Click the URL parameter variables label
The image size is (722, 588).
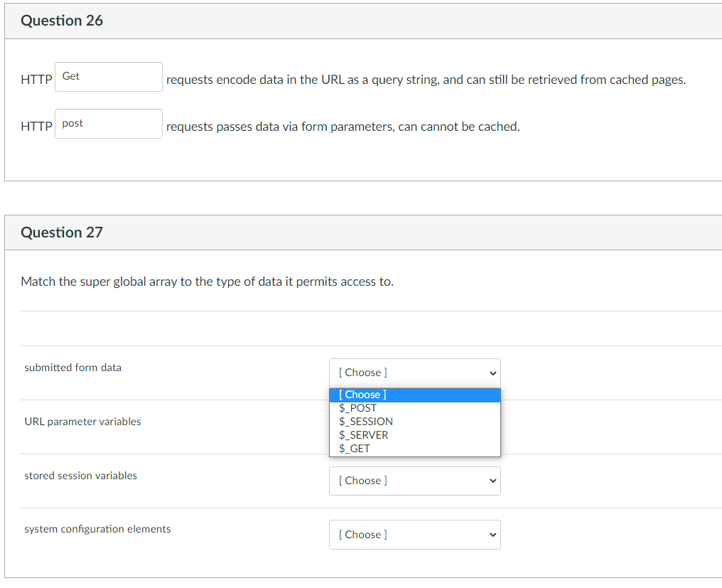(x=82, y=422)
